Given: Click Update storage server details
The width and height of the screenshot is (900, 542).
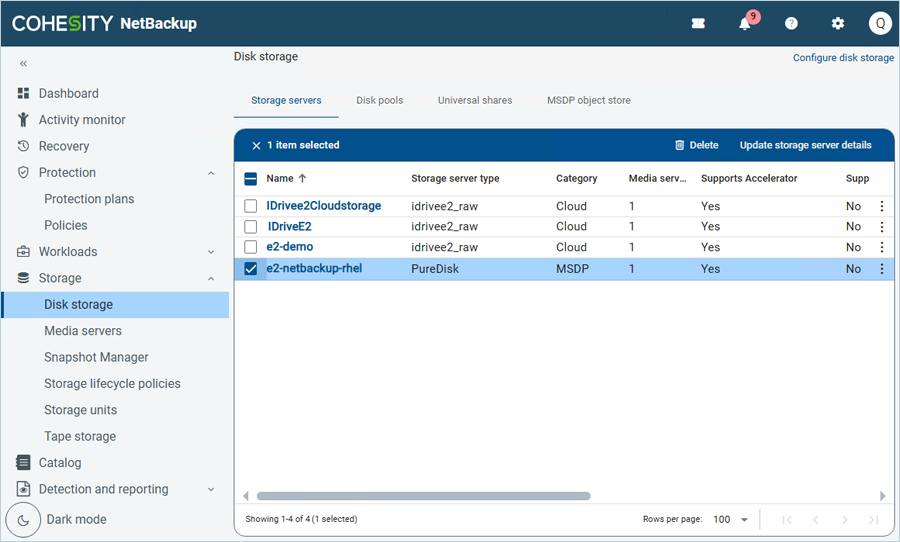Looking at the screenshot, I should [805, 145].
